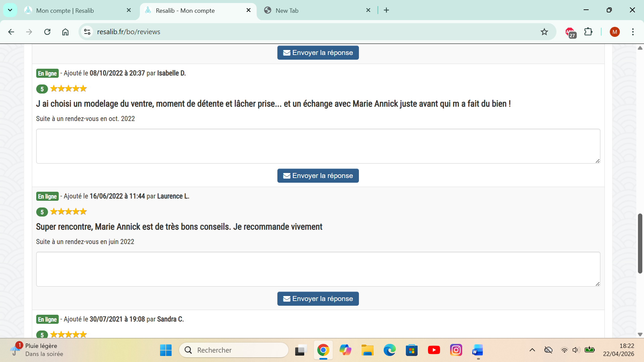The width and height of the screenshot is (644, 362).
Task: Open the Windows Start menu
Action: (166, 350)
